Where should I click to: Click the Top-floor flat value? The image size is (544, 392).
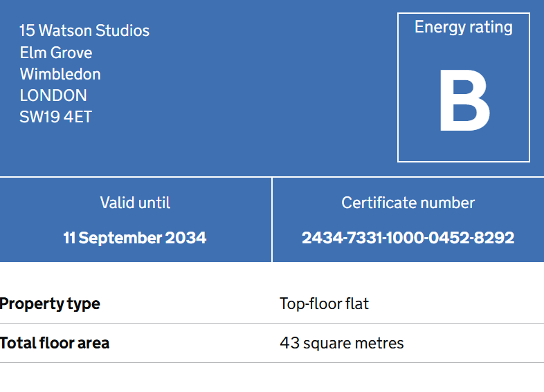[x=324, y=304]
